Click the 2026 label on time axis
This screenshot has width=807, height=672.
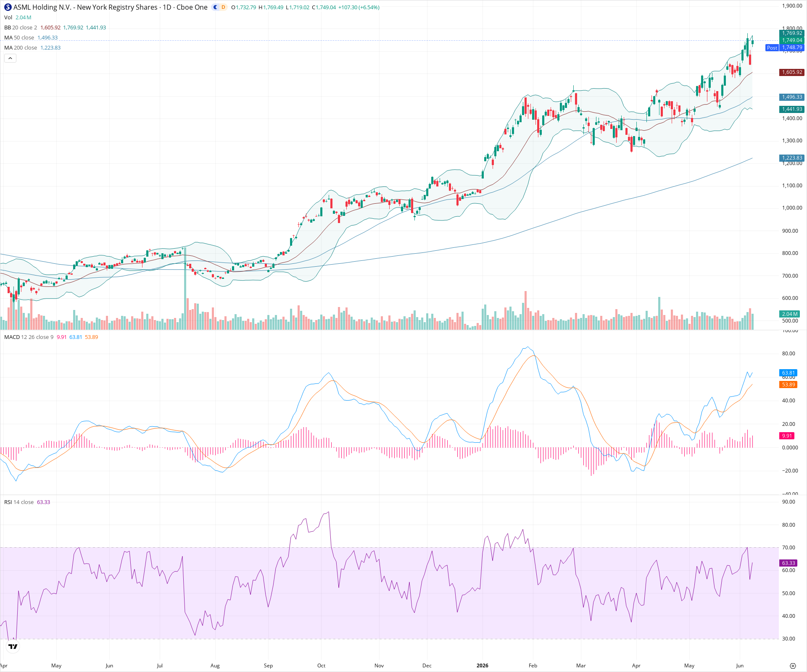click(x=483, y=665)
